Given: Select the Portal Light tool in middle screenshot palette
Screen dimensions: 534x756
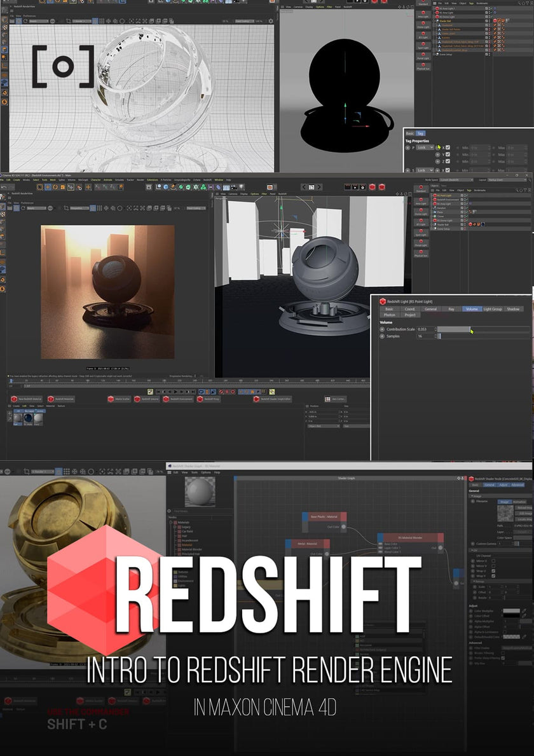Looking at the screenshot, I should (421, 243).
